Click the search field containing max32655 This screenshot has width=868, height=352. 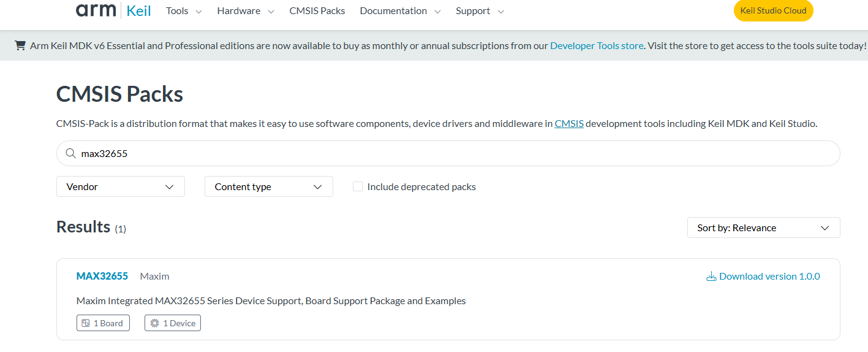453,153
